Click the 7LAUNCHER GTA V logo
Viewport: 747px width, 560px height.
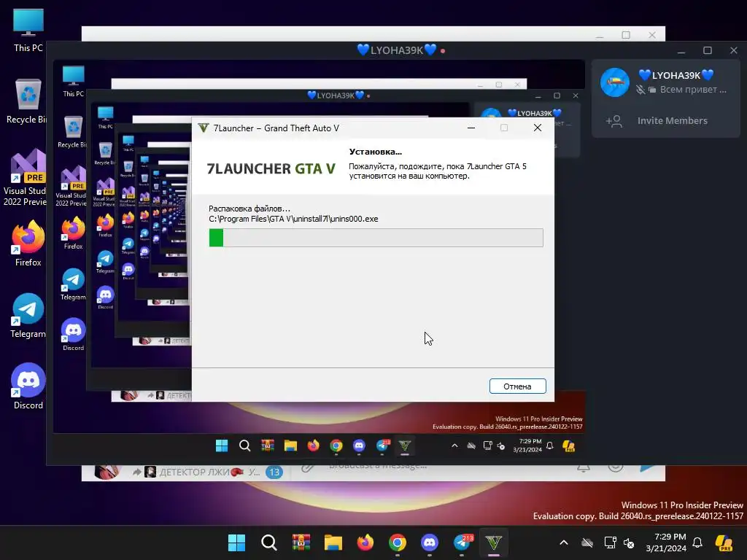click(271, 168)
